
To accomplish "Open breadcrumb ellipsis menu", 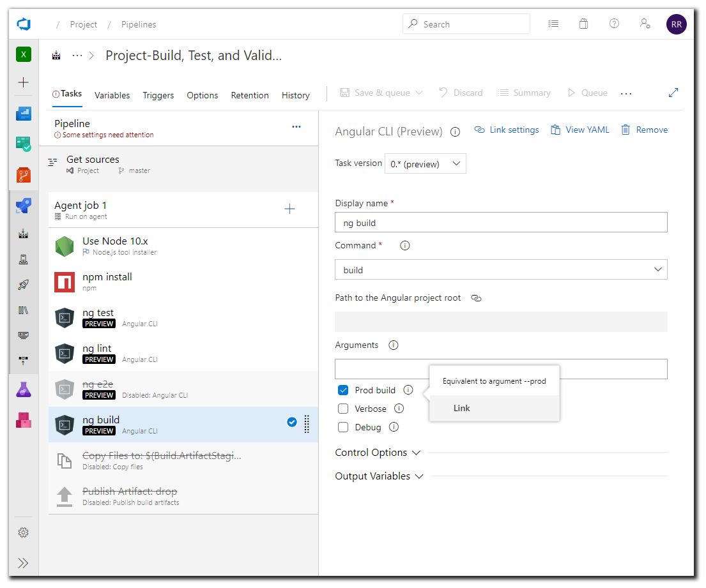I will [x=77, y=56].
